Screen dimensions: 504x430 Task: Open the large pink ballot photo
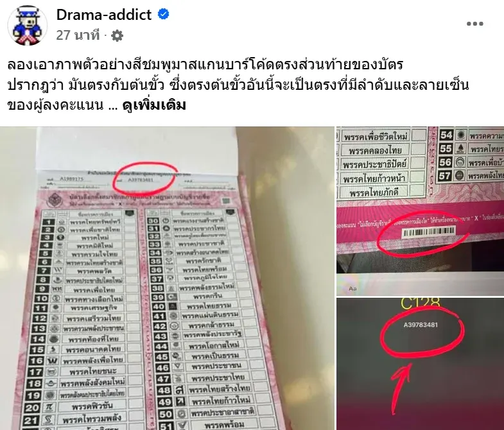pos(167,279)
